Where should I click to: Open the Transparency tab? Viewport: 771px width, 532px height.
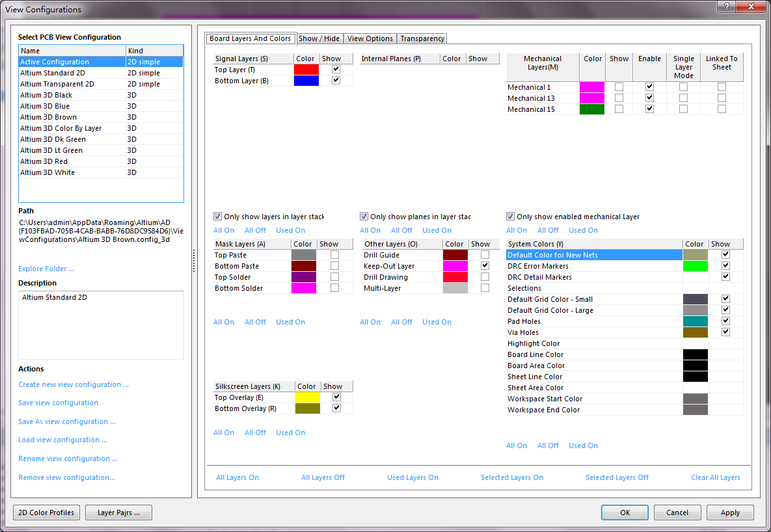pos(422,38)
